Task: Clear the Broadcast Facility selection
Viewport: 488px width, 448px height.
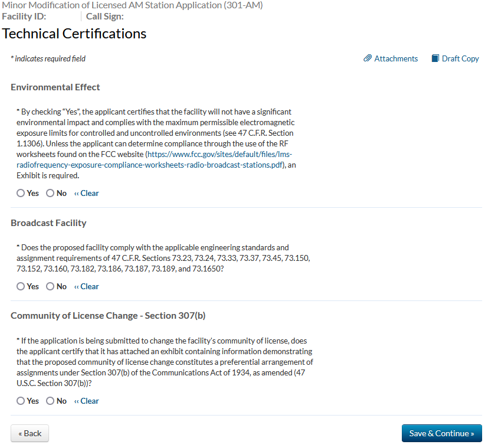Action: coord(87,286)
